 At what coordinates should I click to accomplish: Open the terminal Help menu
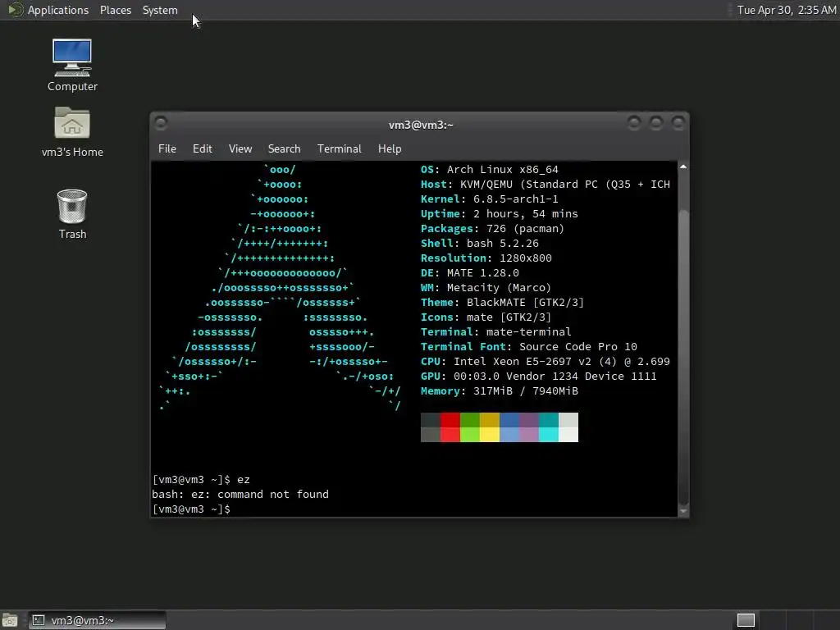tap(390, 148)
